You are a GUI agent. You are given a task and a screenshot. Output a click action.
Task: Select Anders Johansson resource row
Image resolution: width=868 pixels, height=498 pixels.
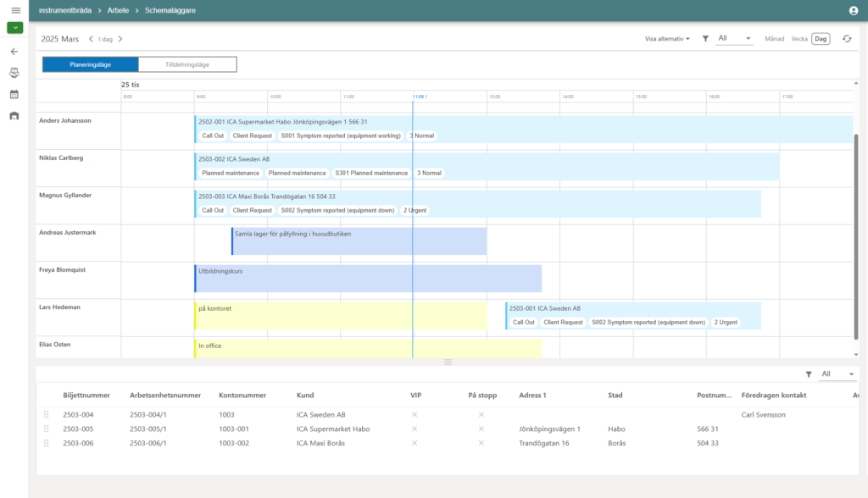79,130
